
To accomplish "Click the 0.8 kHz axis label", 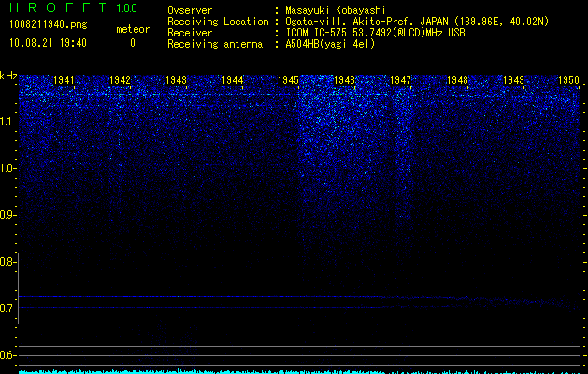I will point(7,262).
